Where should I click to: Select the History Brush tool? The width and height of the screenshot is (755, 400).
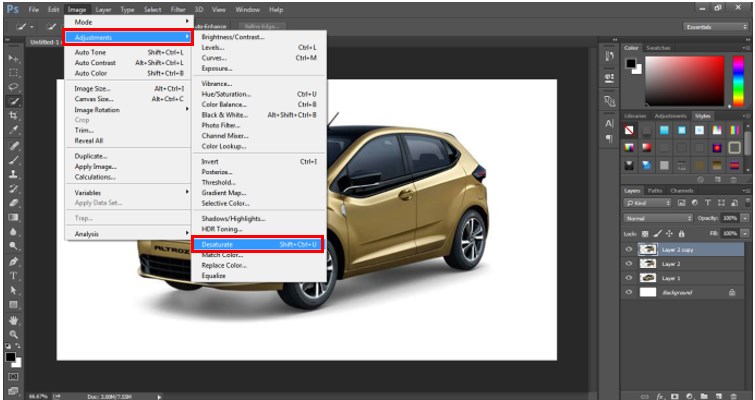point(13,189)
